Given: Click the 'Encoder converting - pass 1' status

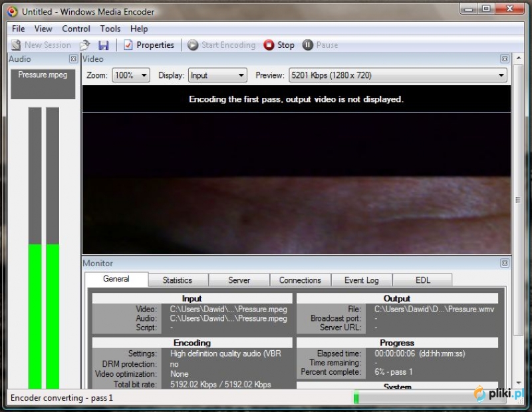Looking at the screenshot, I should 62,398.
